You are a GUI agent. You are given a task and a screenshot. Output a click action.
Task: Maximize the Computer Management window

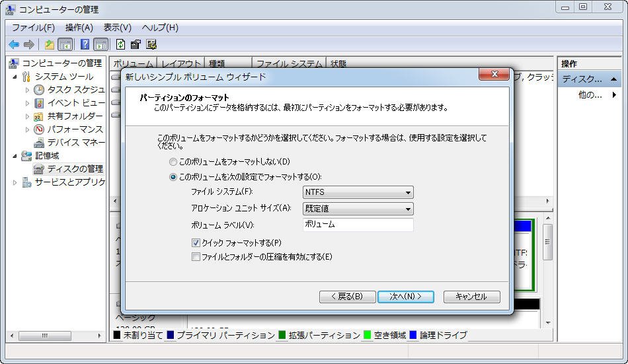(x=583, y=7)
